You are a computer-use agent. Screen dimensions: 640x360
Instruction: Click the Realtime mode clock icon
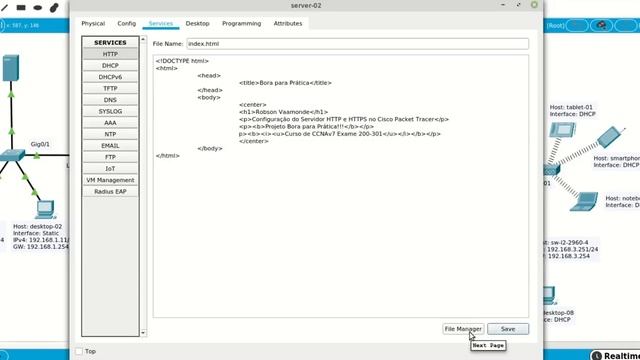pos(596,356)
